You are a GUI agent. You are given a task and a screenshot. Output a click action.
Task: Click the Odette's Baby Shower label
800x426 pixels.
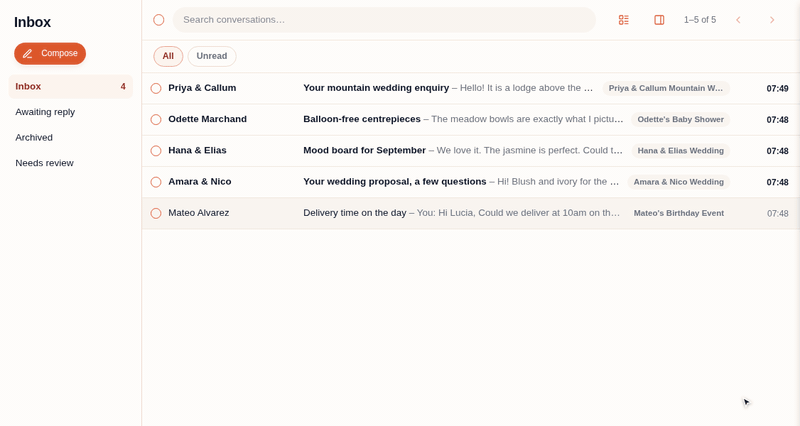pyautogui.click(x=681, y=119)
